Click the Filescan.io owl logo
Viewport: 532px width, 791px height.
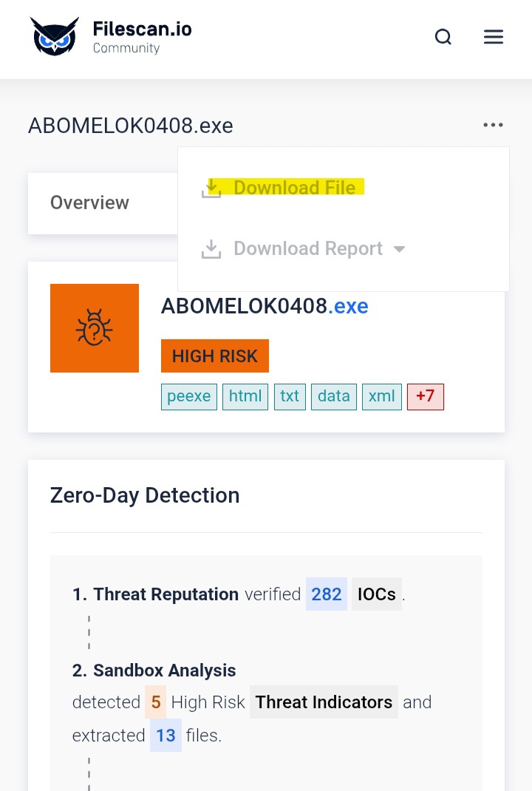point(54,37)
